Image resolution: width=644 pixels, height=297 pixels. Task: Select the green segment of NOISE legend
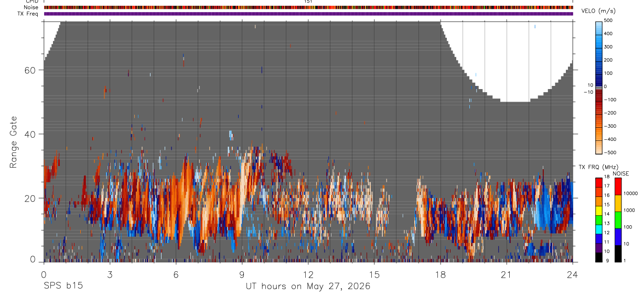pos(618,220)
